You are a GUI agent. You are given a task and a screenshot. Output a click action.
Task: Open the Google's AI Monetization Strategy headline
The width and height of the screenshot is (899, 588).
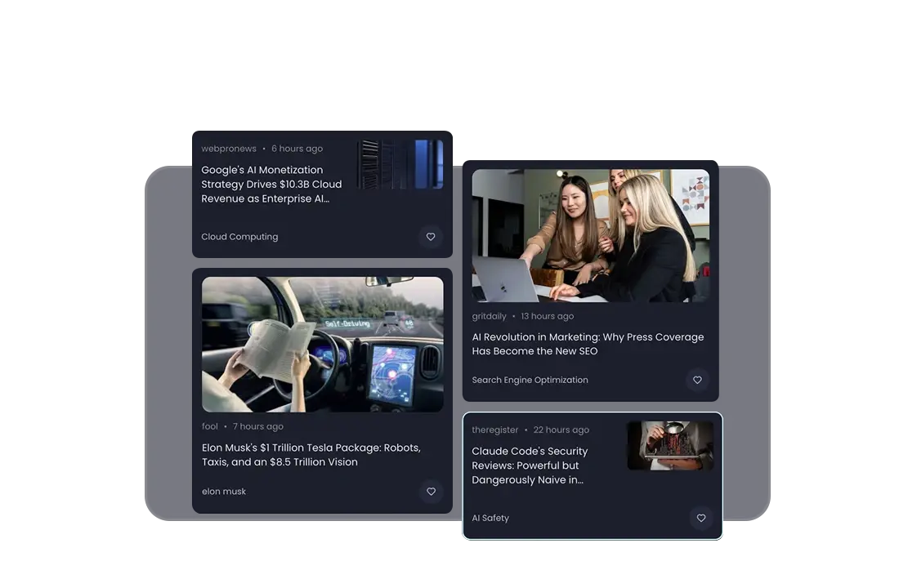coord(271,185)
